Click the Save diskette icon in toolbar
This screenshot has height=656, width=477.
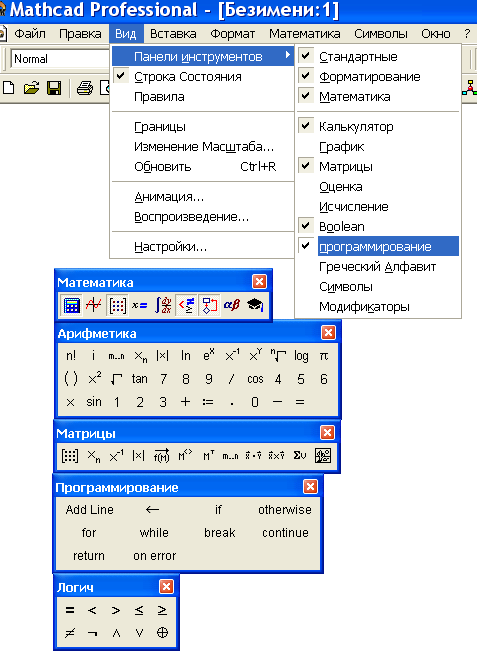54,88
